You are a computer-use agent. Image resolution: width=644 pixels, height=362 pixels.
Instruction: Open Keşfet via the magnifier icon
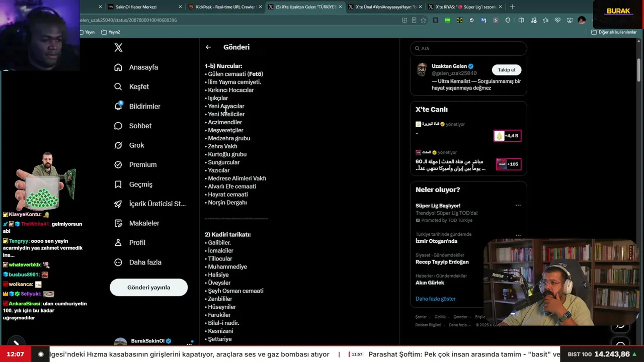click(x=118, y=86)
